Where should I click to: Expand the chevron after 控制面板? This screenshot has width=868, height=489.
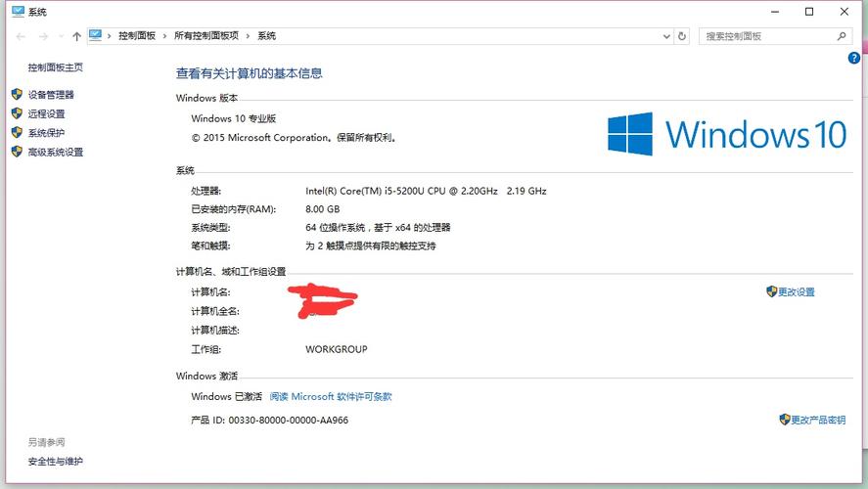pos(164,36)
